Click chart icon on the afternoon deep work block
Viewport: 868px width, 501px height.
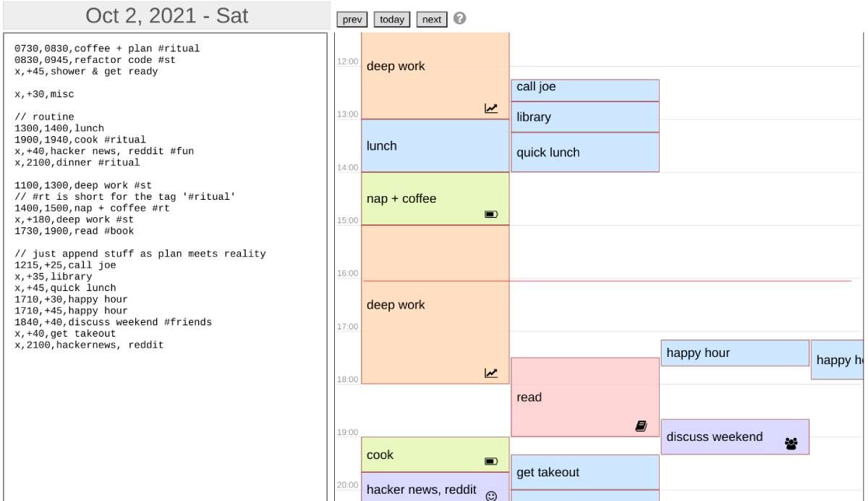point(491,374)
